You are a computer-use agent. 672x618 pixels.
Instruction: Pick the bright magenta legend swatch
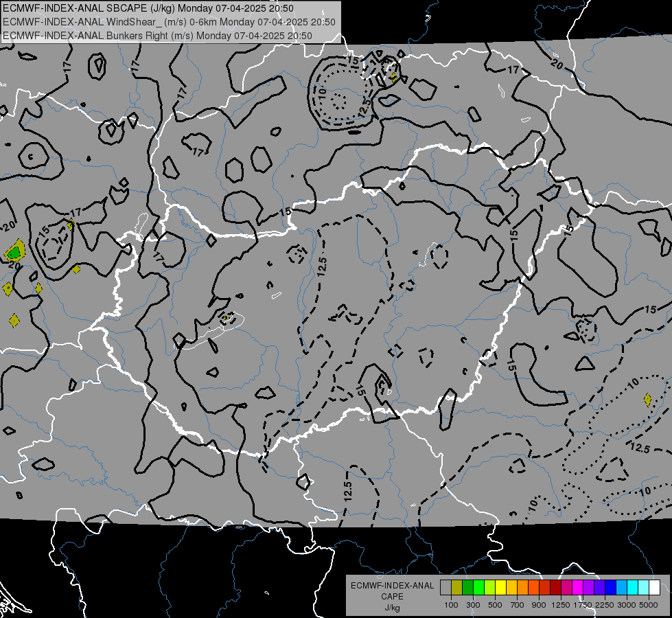(x=578, y=588)
